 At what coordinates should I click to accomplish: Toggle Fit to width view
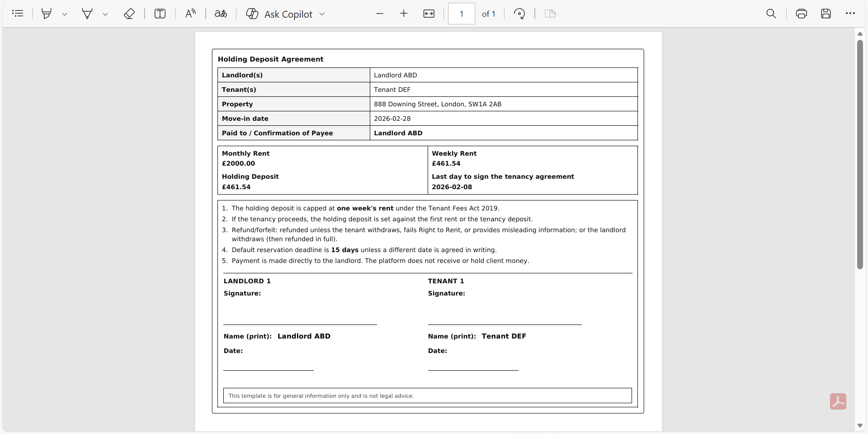pos(429,14)
